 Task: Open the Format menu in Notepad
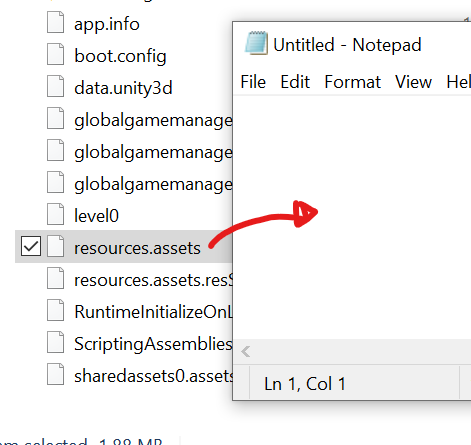click(x=352, y=82)
